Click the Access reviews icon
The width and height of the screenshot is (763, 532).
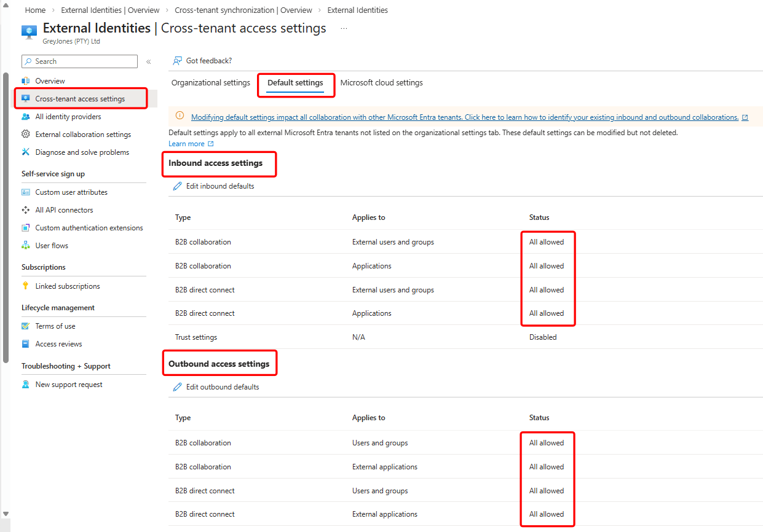coord(26,344)
